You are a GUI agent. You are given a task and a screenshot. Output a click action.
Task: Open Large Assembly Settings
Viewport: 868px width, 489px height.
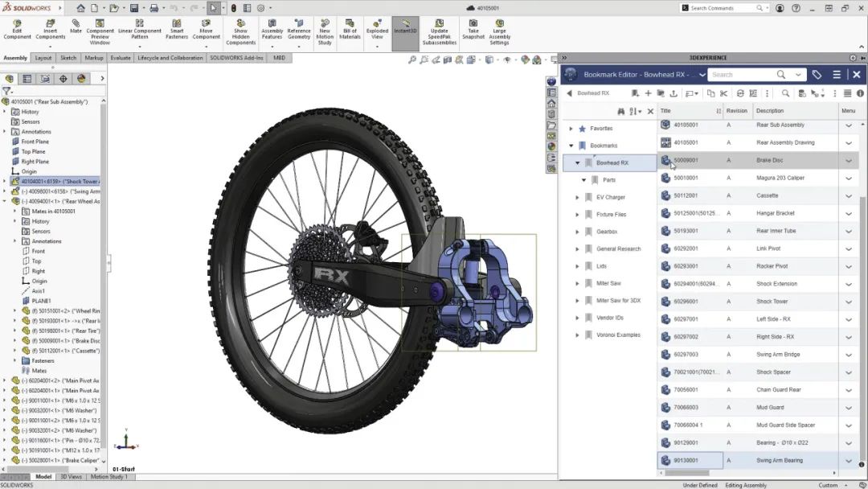click(x=499, y=32)
